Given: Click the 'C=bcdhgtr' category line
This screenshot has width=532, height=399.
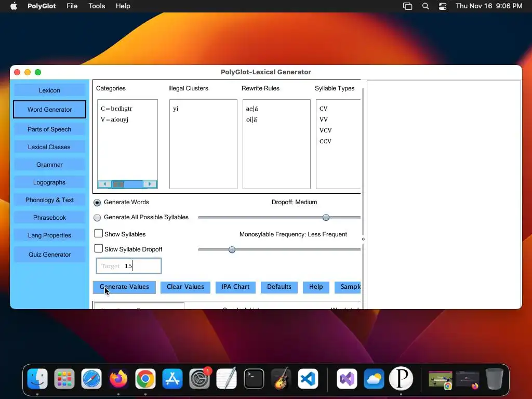Looking at the screenshot, I should (x=116, y=109).
